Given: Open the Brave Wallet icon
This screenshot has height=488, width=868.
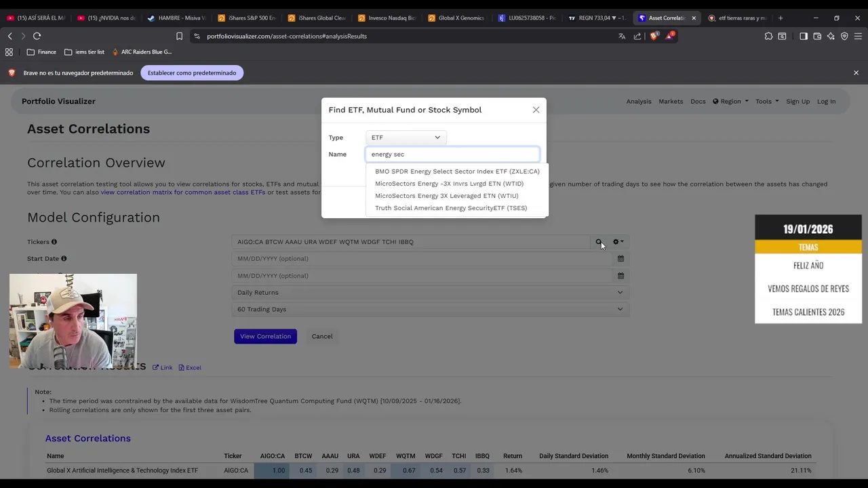Looking at the screenshot, I should click(817, 36).
